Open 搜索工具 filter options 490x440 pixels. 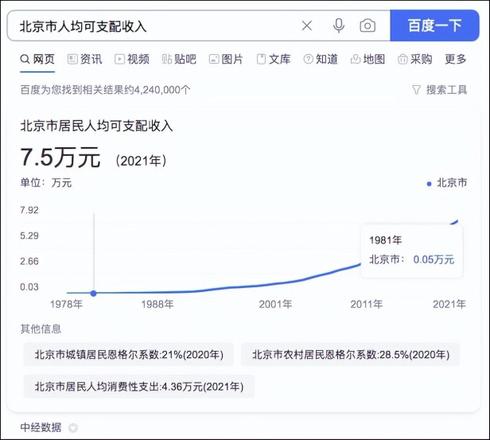(440, 90)
